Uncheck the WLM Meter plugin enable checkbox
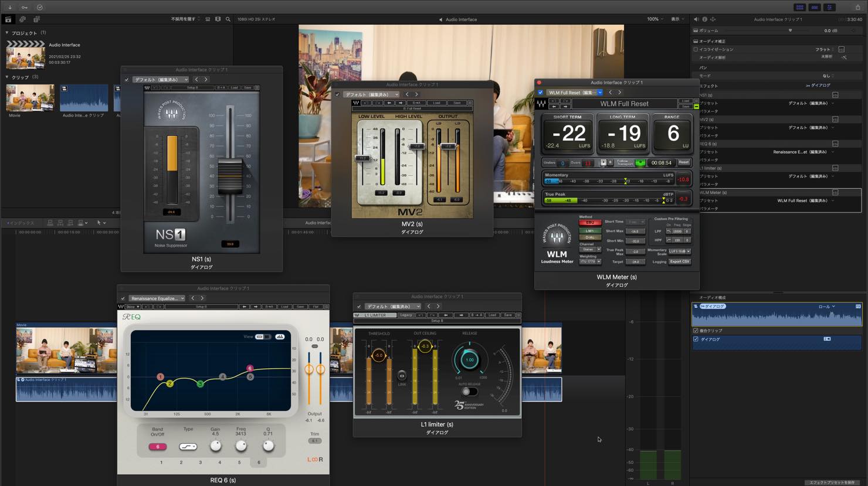The height and width of the screenshot is (486, 868). coord(540,92)
